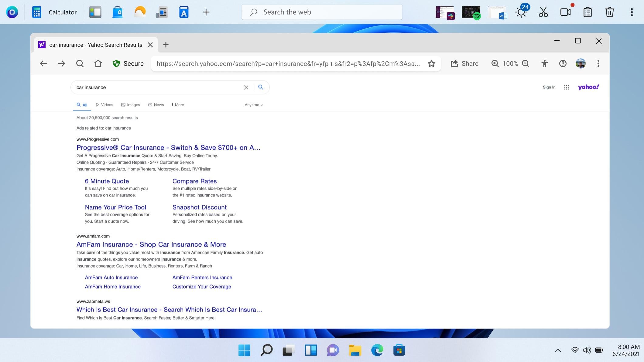Focus the Search the web field
Image resolution: width=644 pixels, height=362 pixels.
tap(322, 12)
